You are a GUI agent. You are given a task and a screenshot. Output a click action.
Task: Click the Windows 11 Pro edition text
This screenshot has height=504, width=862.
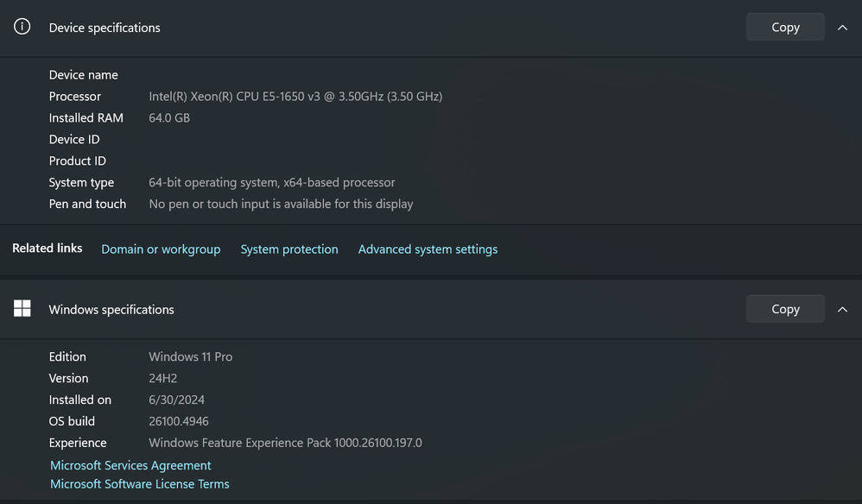pyautogui.click(x=190, y=356)
